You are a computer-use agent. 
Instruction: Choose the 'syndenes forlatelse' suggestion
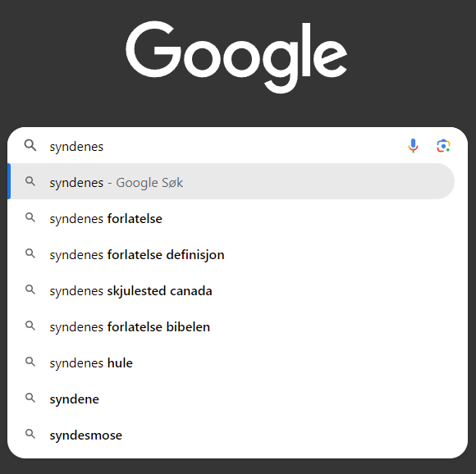point(231,219)
